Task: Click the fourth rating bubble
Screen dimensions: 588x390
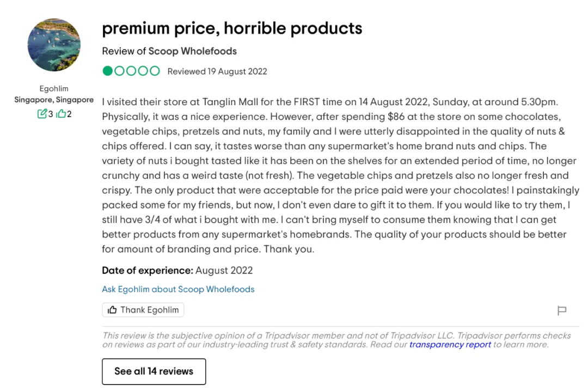Action: pos(143,71)
